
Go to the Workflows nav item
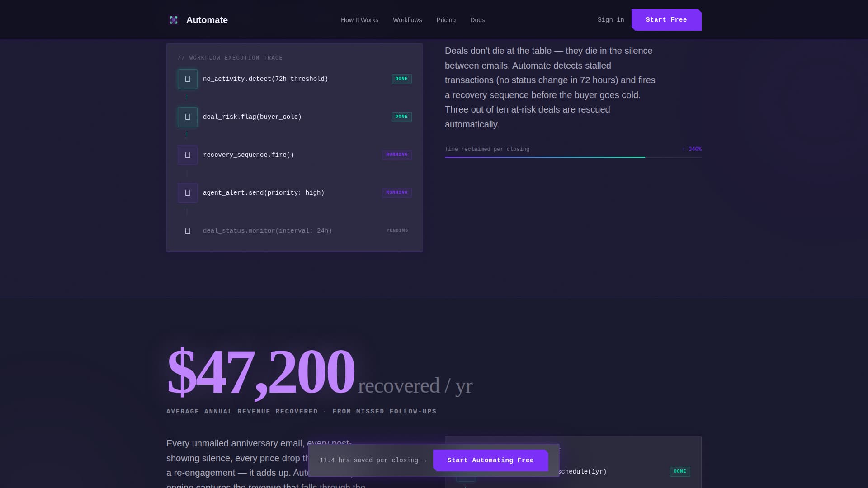pos(407,20)
